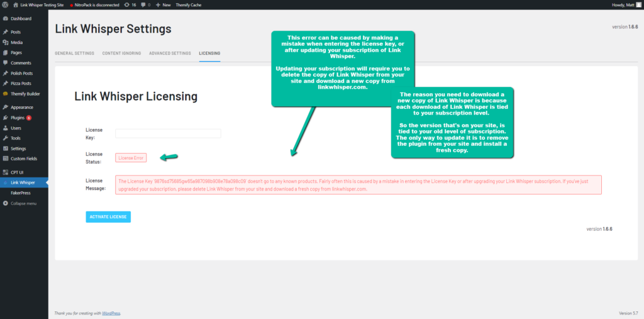Click the Media icon in sidebar
The image size is (644, 319).
(x=5, y=42)
